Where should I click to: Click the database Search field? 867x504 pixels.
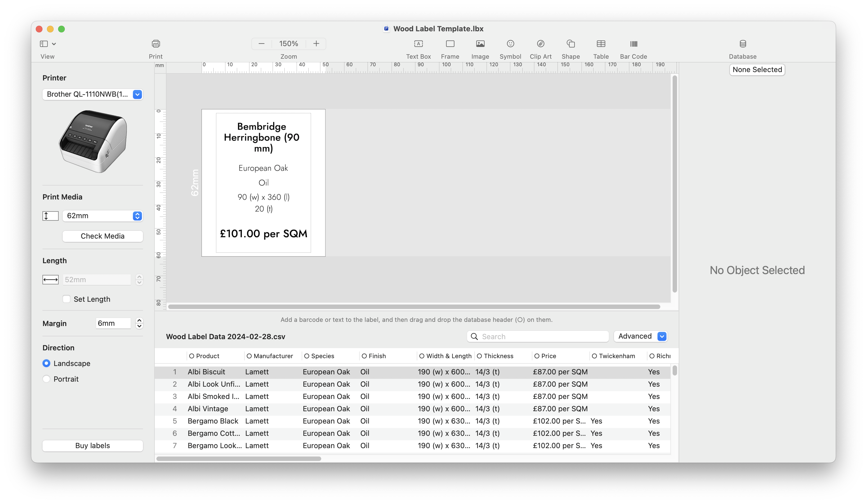coord(542,336)
